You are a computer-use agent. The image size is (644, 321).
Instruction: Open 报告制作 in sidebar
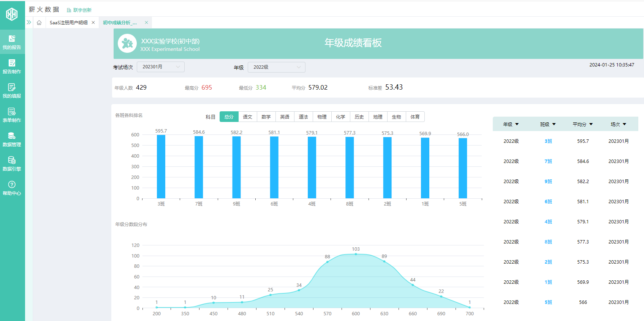(12, 66)
